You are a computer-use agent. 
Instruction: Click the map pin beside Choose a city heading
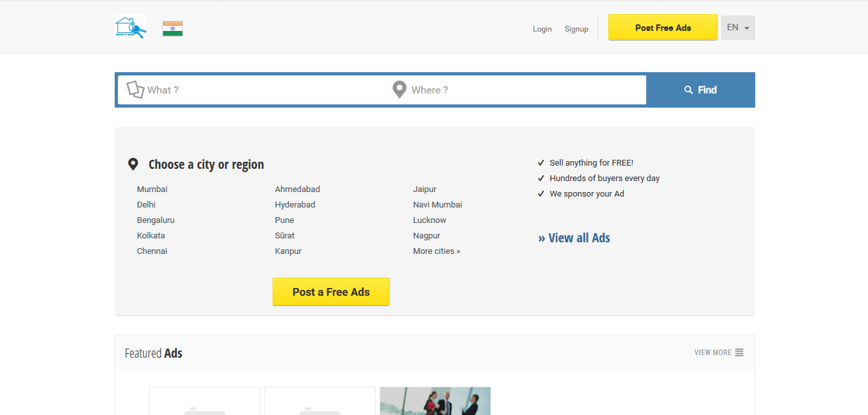[134, 163]
